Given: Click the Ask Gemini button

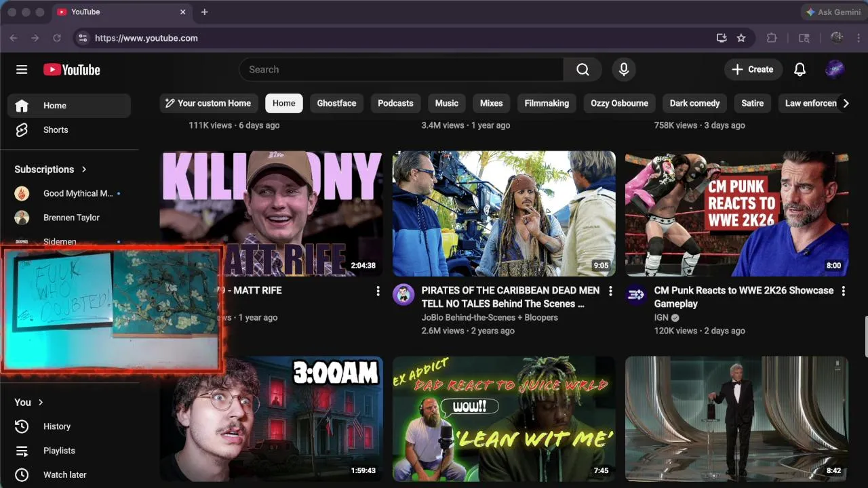Looking at the screenshot, I should tap(833, 12).
